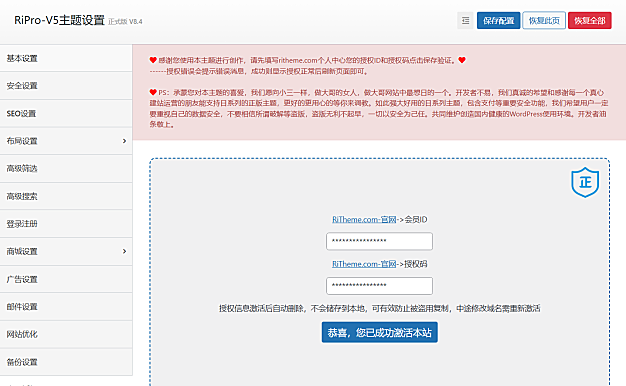626x386 pixels.
Task: Click the 正式版 V8.4 version label
Action: point(125,22)
